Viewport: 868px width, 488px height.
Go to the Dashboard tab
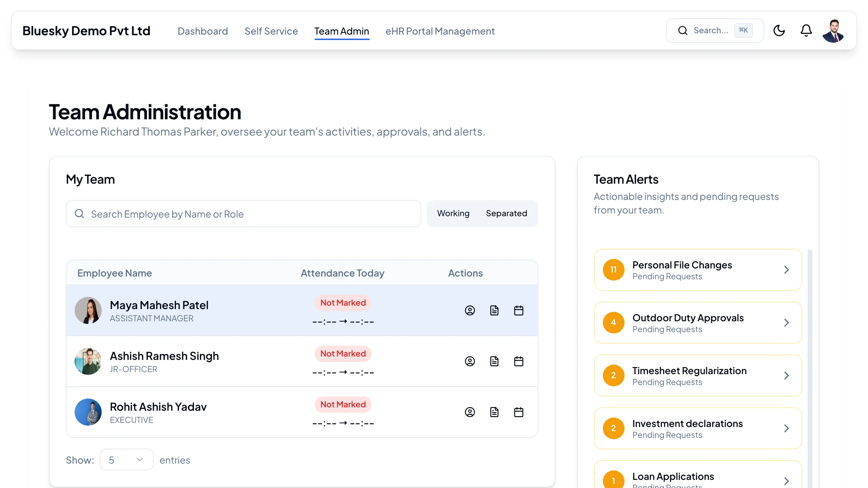pyautogui.click(x=203, y=31)
